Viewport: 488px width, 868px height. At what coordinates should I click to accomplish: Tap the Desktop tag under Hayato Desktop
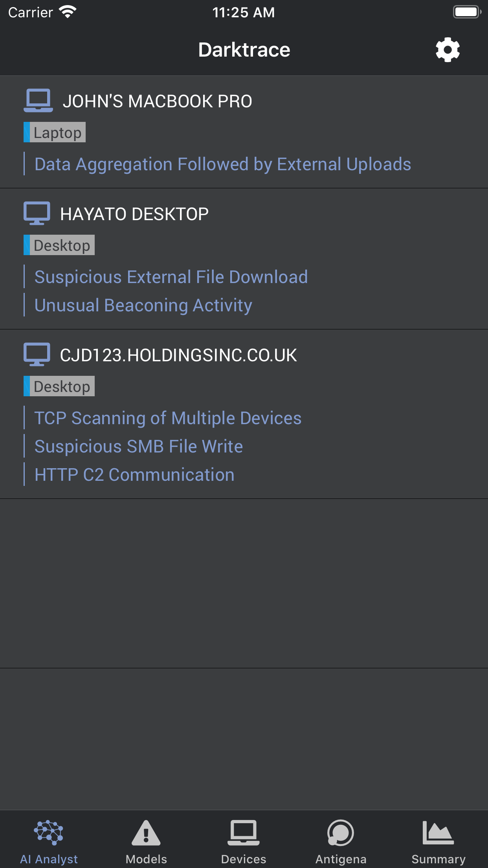[59, 245]
